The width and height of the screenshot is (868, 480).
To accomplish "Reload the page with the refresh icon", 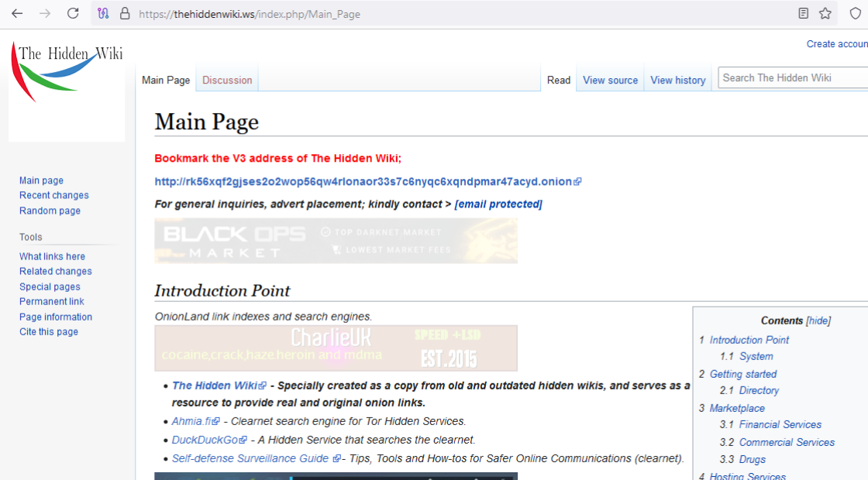I will point(73,14).
